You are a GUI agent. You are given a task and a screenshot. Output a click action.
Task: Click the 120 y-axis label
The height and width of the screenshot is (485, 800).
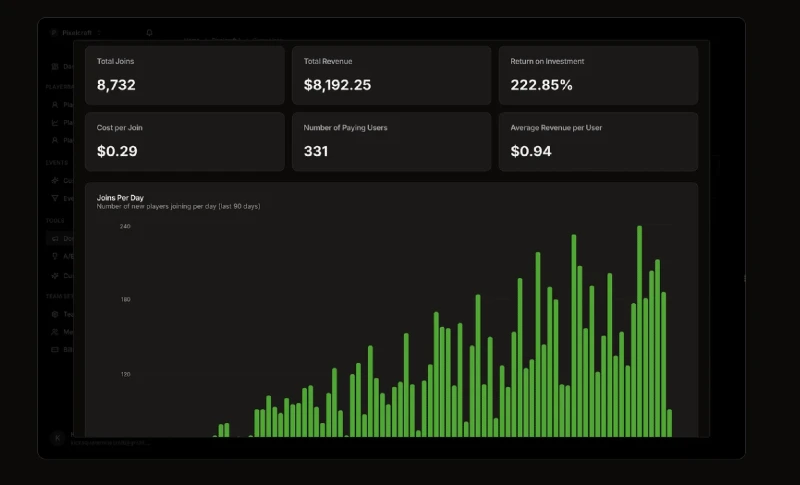[x=125, y=374]
